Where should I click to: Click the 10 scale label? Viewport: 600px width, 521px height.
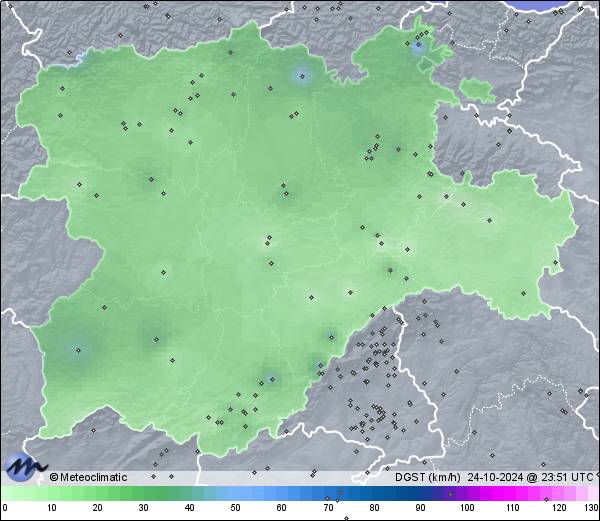pos(52,508)
